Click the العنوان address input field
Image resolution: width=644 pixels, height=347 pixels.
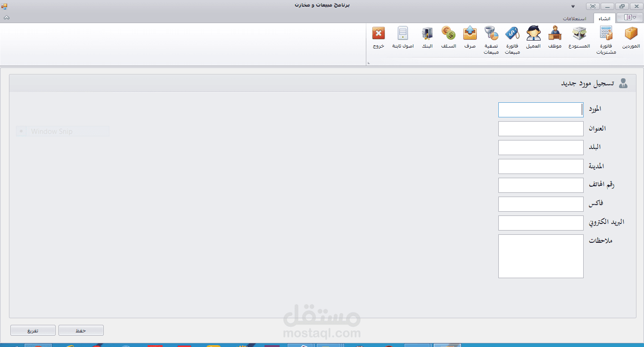point(541,129)
